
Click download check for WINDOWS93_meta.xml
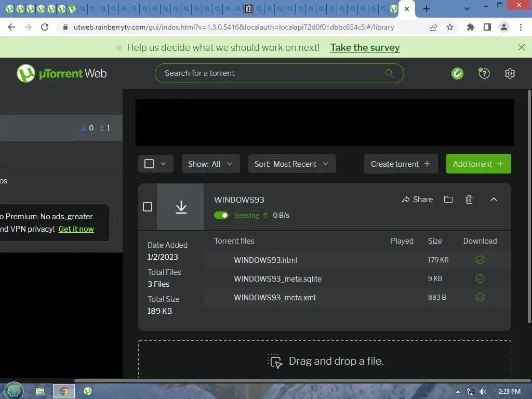[480, 297]
